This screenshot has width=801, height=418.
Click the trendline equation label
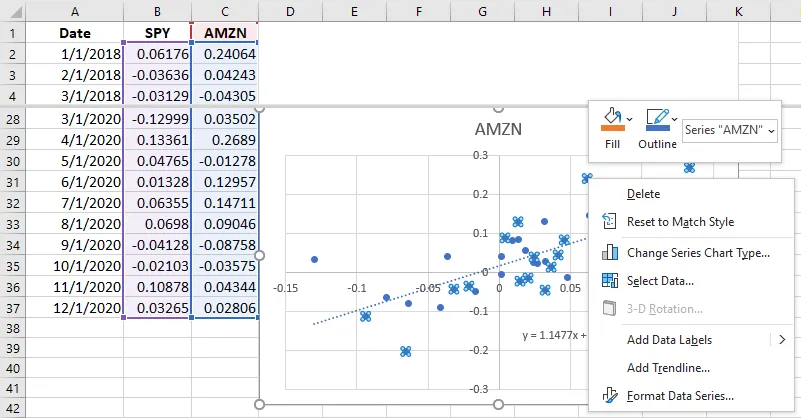tap(553, 336)
